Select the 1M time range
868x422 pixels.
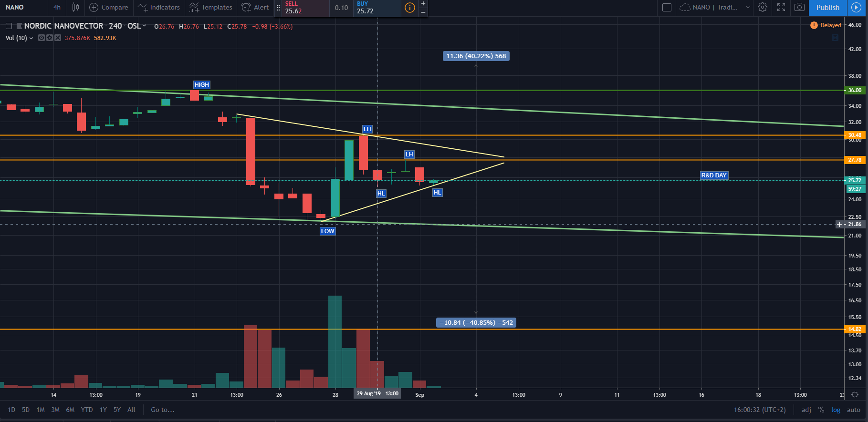tap(41, 410)
